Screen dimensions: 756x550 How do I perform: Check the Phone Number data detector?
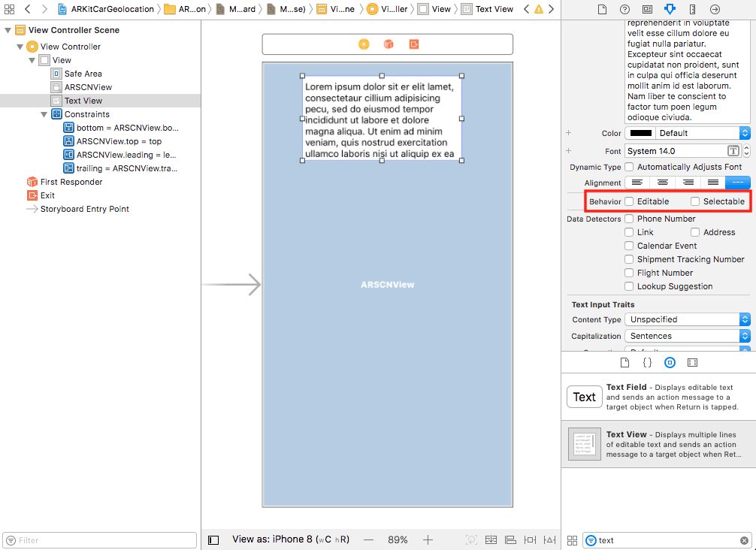629,219
